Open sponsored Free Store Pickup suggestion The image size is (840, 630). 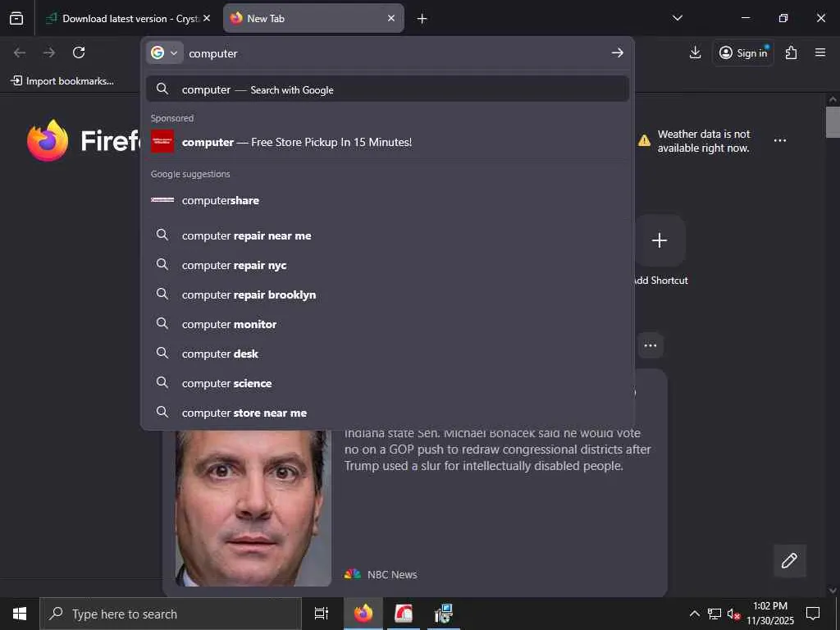click(387, 142)
